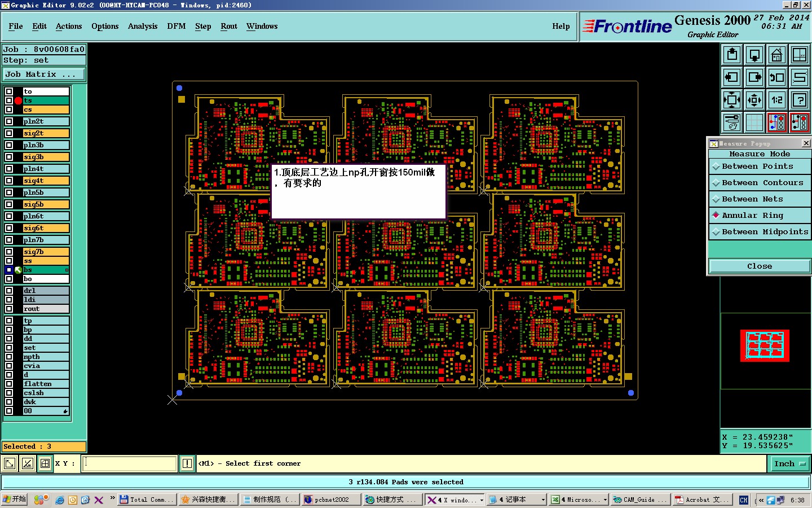
Task: Select Annular Ring measure mode
Action: tap(760, 216)
